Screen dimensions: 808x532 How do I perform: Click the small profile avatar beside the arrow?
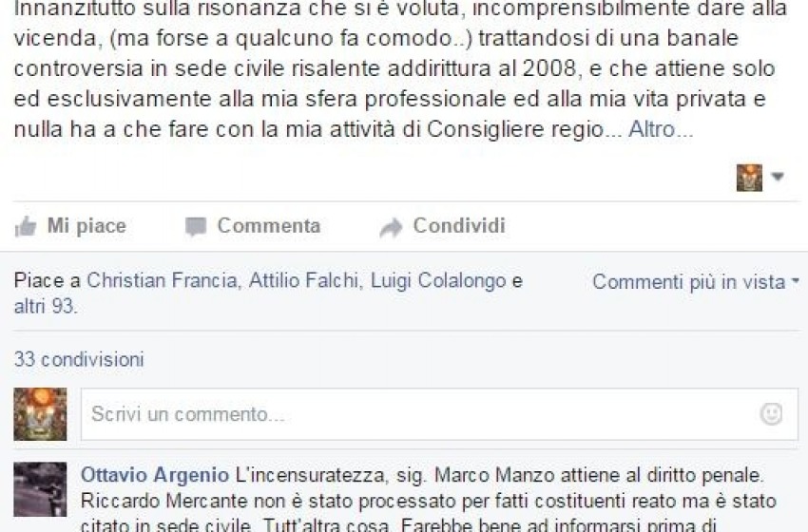pos(749,178)
